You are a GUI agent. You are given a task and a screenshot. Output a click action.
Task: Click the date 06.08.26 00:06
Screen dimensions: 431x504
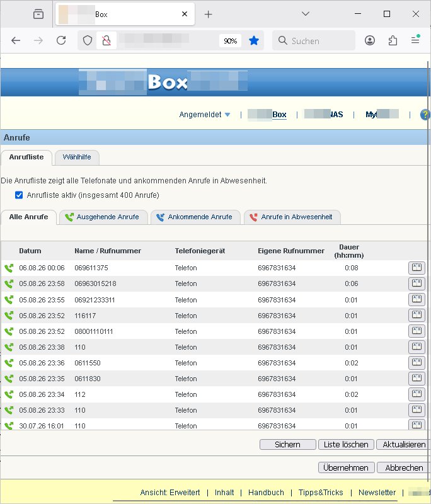coord(42,268)
